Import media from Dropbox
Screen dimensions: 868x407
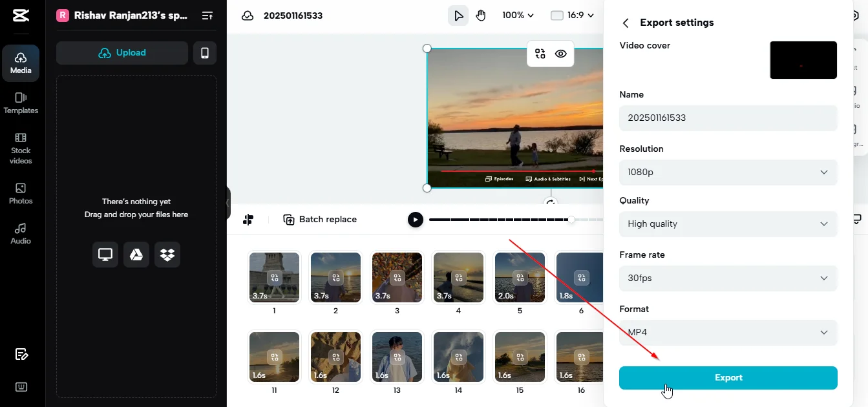point(167,254)
